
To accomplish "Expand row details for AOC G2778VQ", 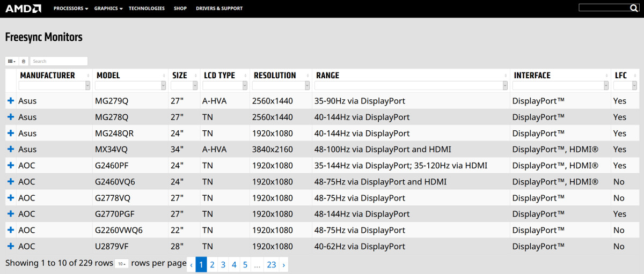I will point(11,198).
